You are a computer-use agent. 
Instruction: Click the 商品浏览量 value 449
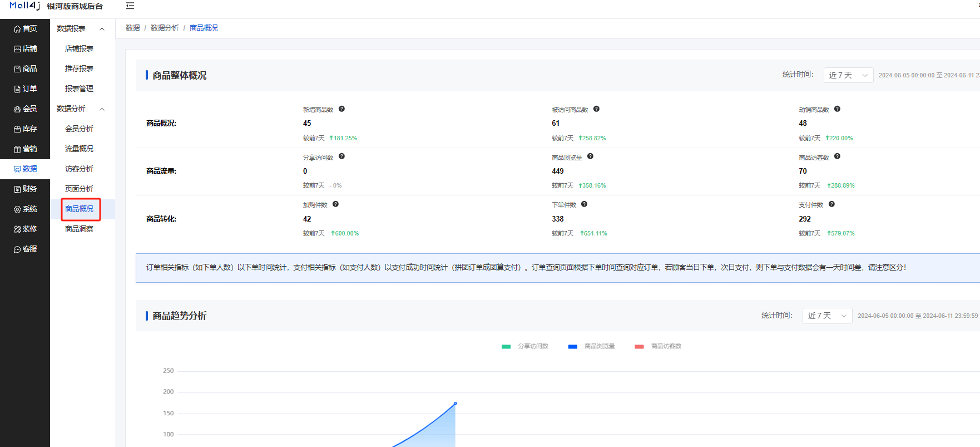558,171
